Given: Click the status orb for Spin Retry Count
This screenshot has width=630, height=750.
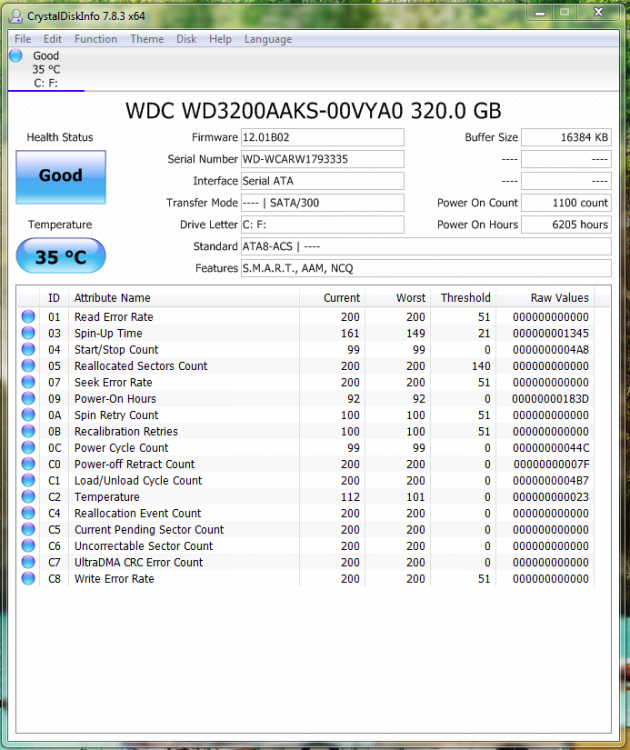Looking at the screenshot, I should 28,415.
